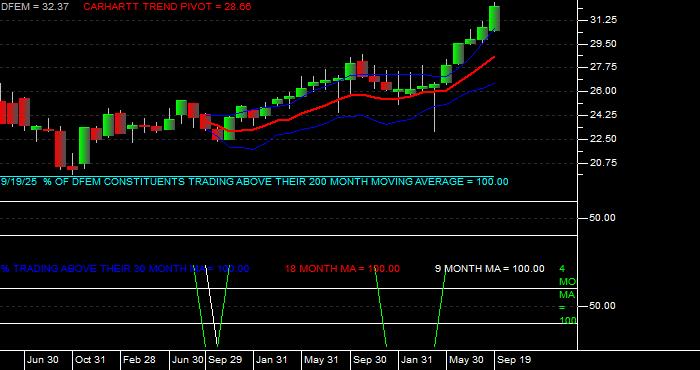
Task: Click the latest green candlestick at chart top
Action: (494, 19)
